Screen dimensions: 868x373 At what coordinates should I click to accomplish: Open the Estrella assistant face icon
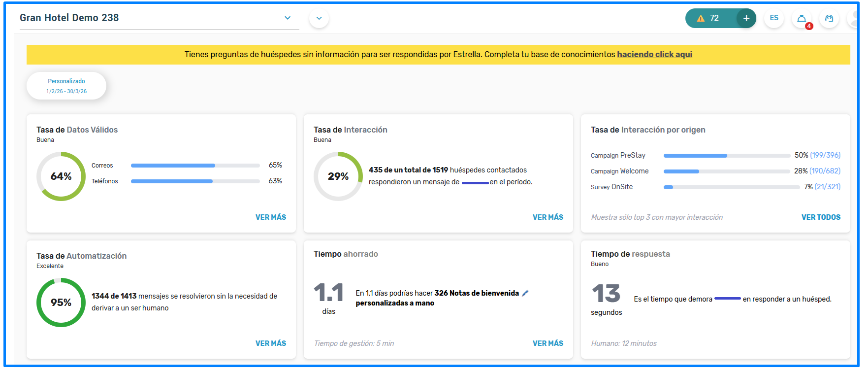(829, 18)
